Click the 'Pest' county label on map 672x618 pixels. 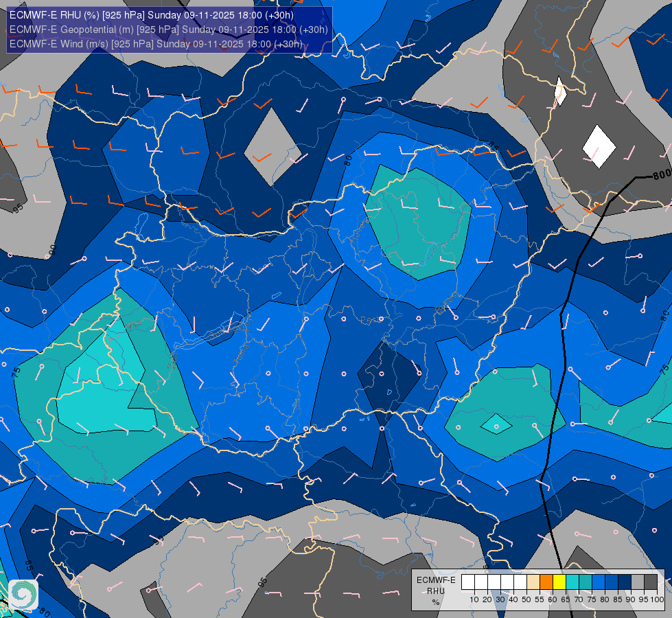point(369,320)
